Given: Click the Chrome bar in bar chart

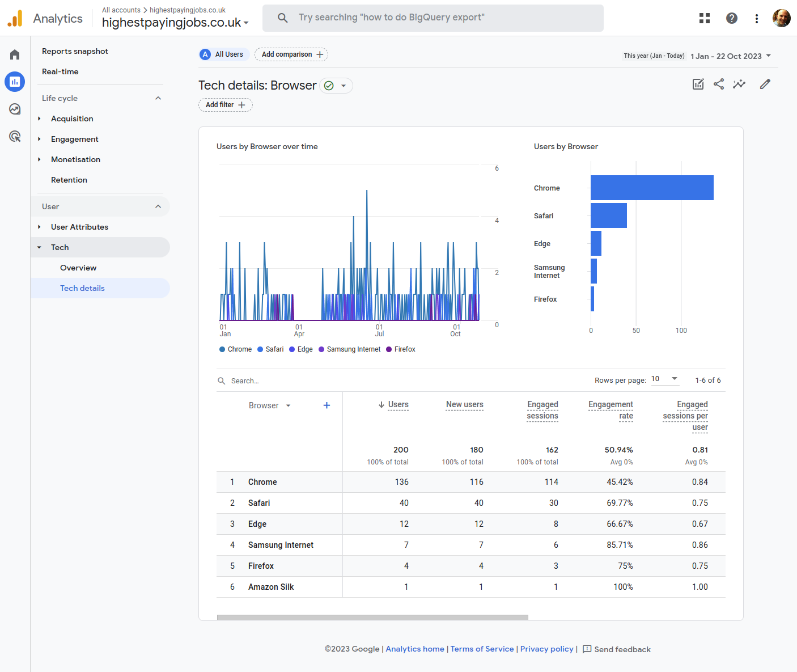Looking at the screenshot, I should [652, 188].
